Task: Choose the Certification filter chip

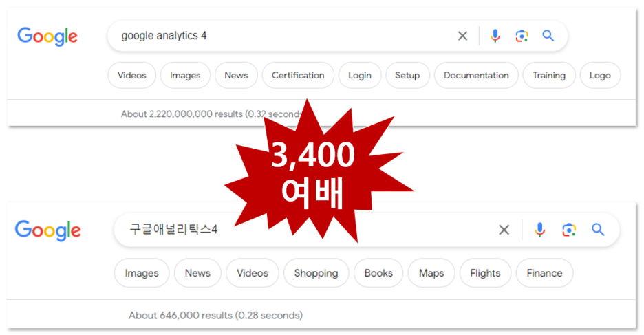Action: click(298, 75)
